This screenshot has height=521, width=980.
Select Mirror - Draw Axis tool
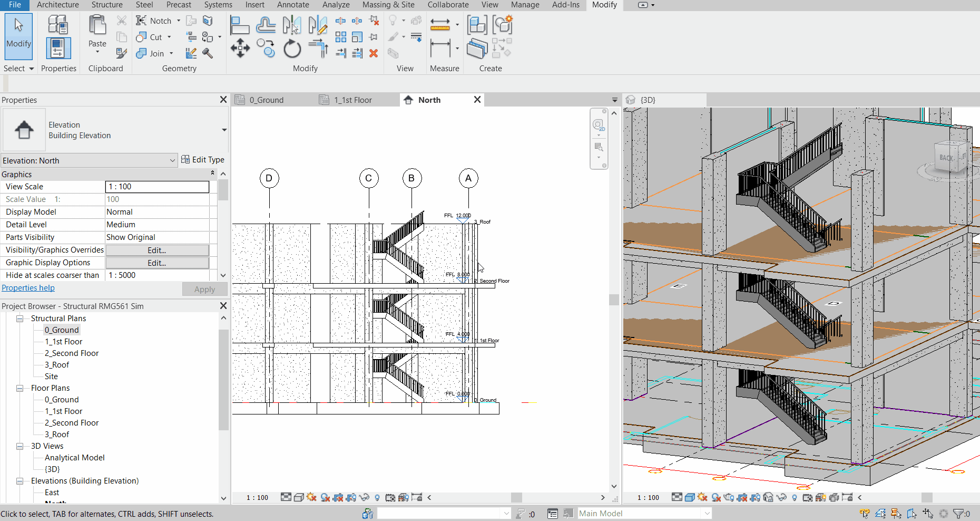click(318, 25)
